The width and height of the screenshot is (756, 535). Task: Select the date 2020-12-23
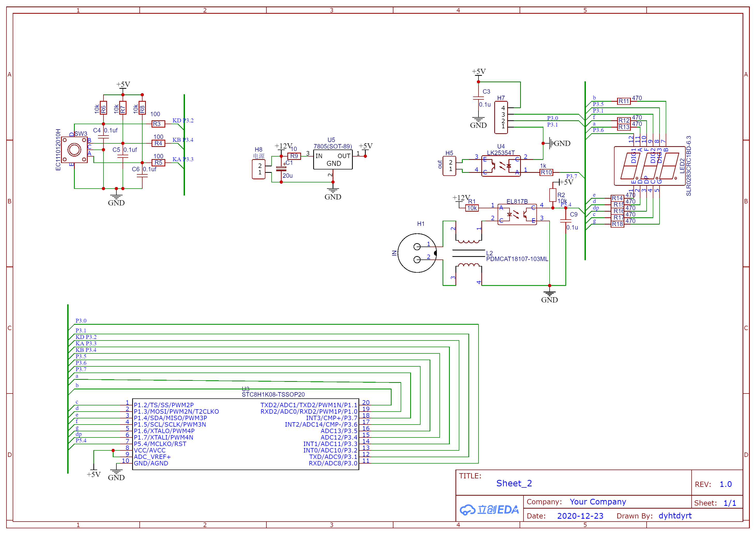tap(580, 516)
